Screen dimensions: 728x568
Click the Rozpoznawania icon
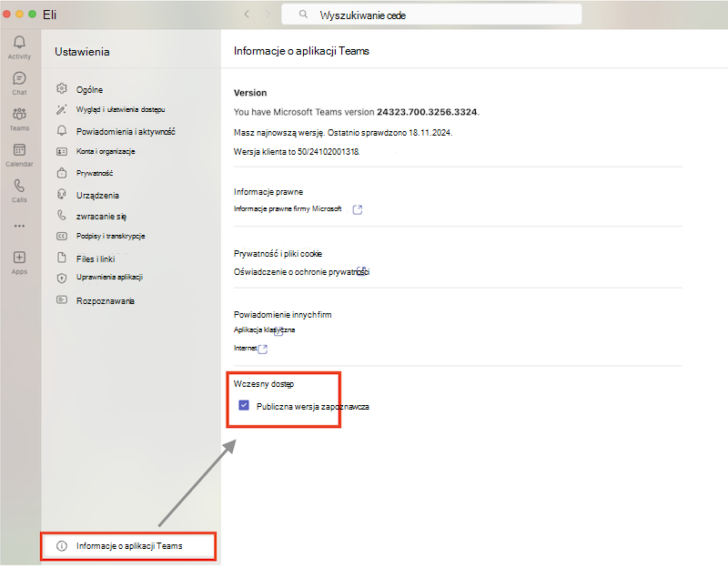pyautogui.click(x=62, y=299)
